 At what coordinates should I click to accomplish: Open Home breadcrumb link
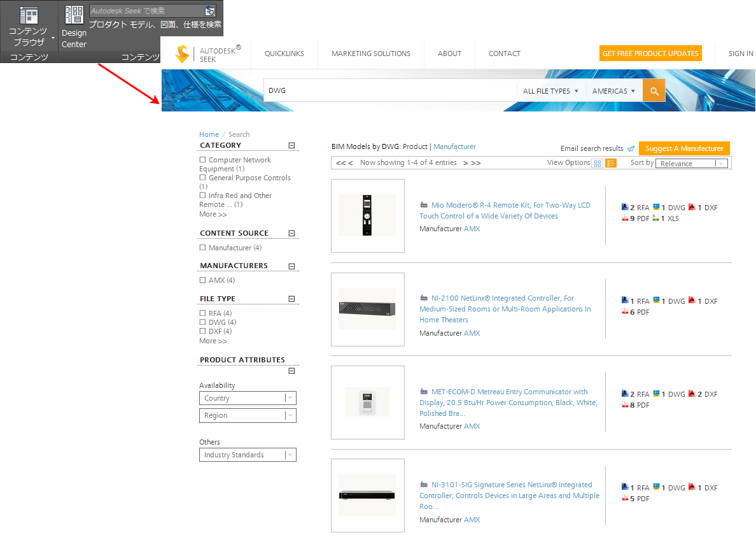tap(209, 134)
